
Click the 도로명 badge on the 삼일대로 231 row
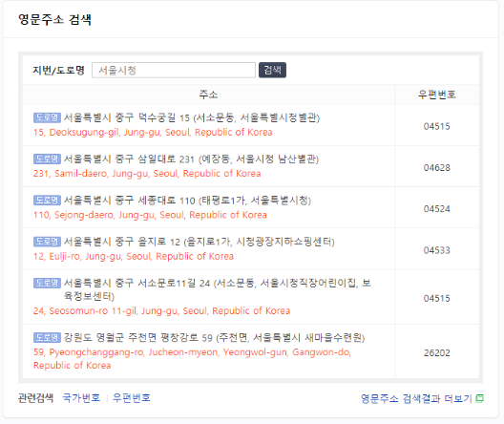coord(47,159)
